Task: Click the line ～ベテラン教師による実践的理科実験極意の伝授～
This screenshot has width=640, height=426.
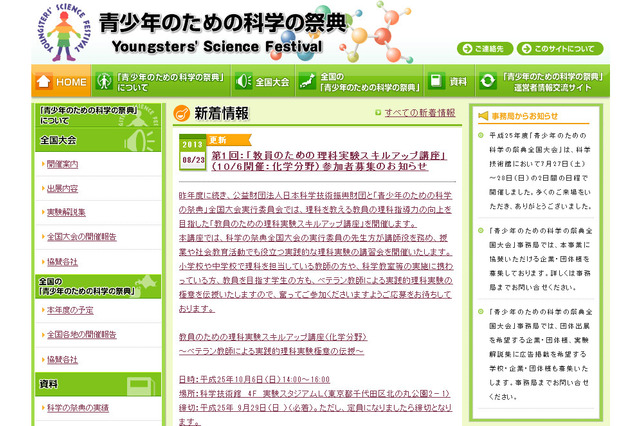Action: coord(271,351)
